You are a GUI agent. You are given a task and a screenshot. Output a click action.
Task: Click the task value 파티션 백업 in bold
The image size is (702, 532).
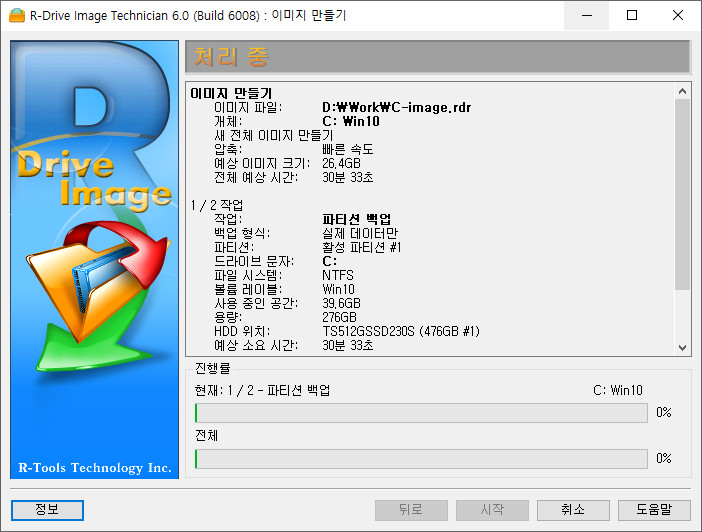(x=356, y=219)
